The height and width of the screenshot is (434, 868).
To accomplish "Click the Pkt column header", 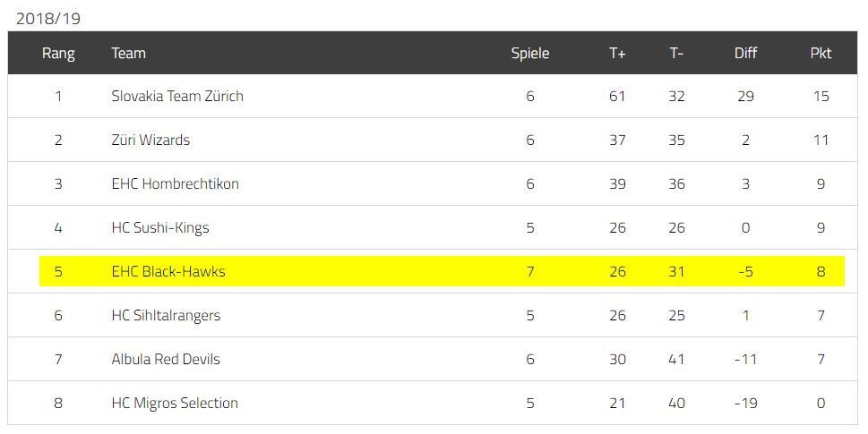I will [821, 53].
